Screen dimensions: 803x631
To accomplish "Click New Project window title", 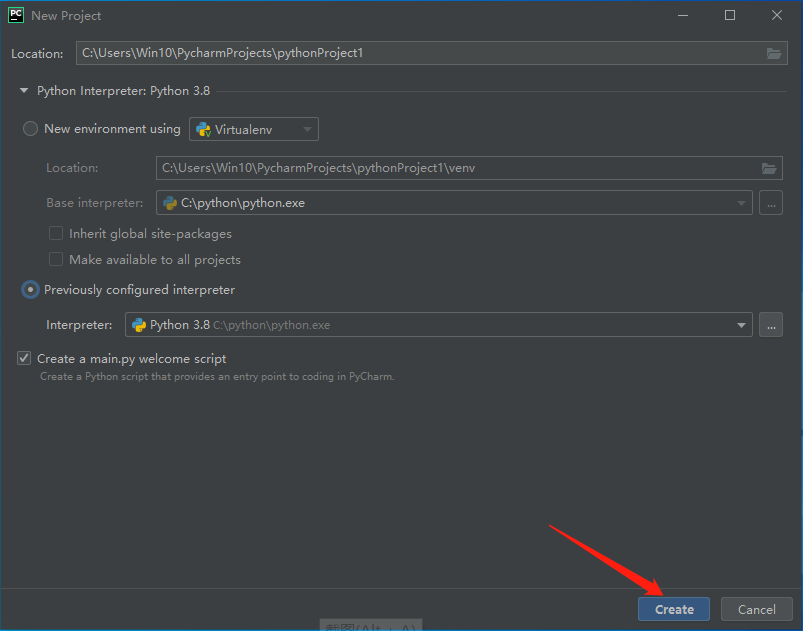I will 66,16.
